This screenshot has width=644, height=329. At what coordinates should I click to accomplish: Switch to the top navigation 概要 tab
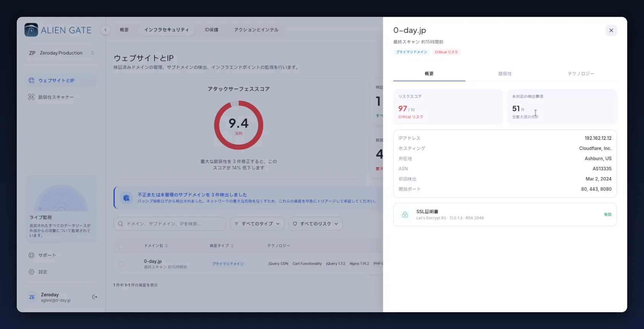[x=124, y=30]
